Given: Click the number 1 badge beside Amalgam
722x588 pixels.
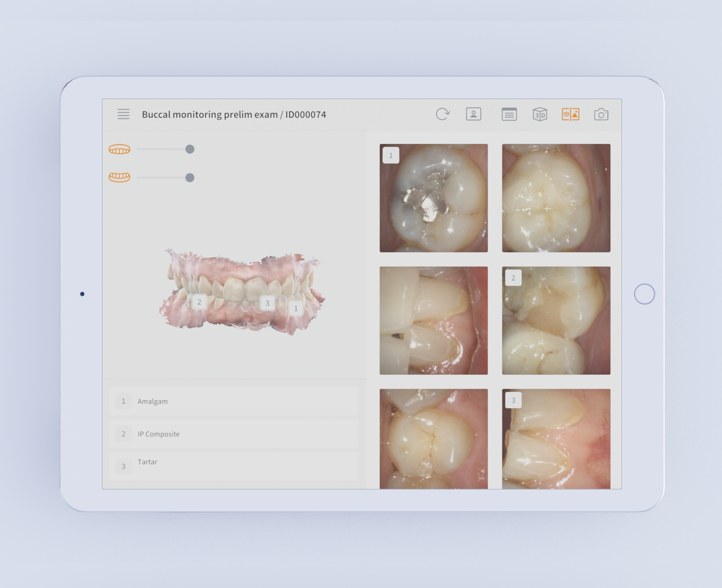Looking at the screenshot, I should click(x=123, y=401).
